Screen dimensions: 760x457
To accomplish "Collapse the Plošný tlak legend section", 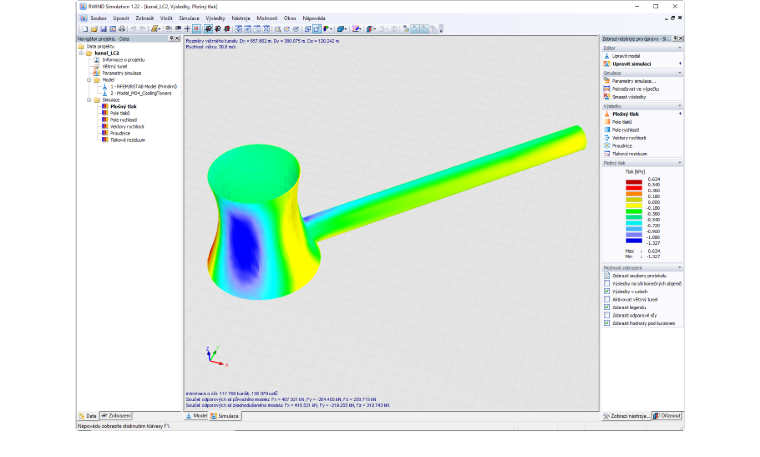I will [x=680, y=163].
